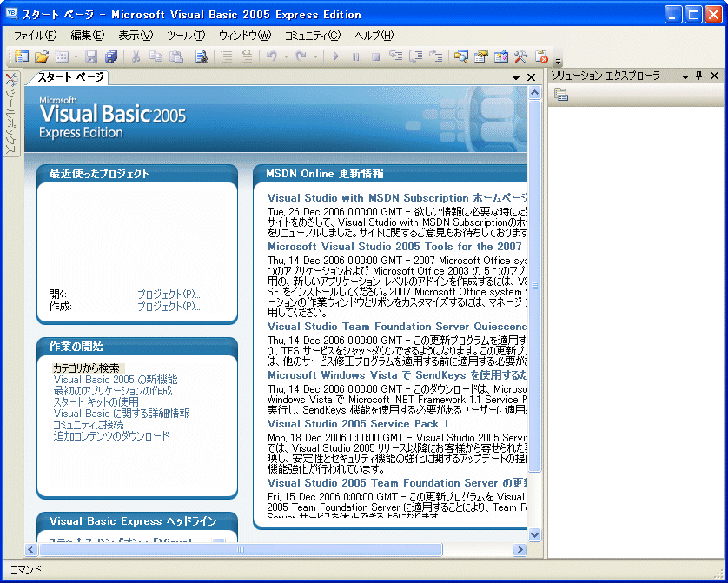This screenshot has width=728, height=583.
Task: Click the New Project toolbar icon
Action: click(x=21, y=56)
